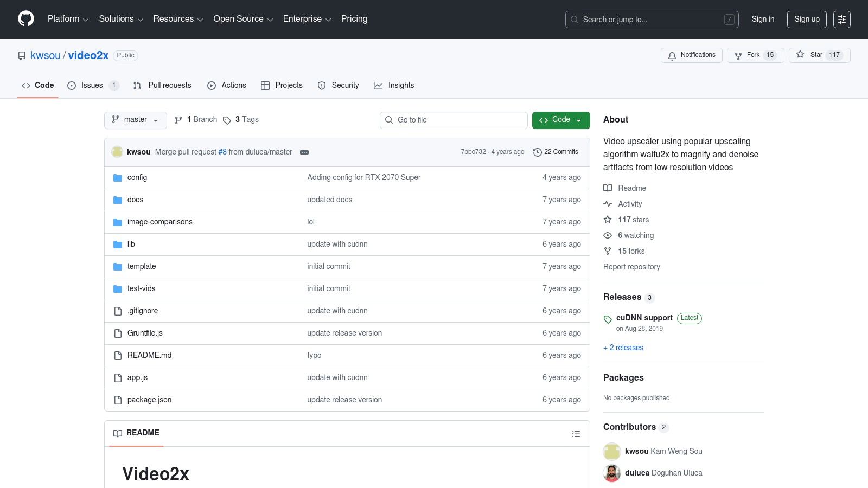Viewport: 868px width, 488px height.
Task: Open the command palette icon in header
Action: coord(842,20)
